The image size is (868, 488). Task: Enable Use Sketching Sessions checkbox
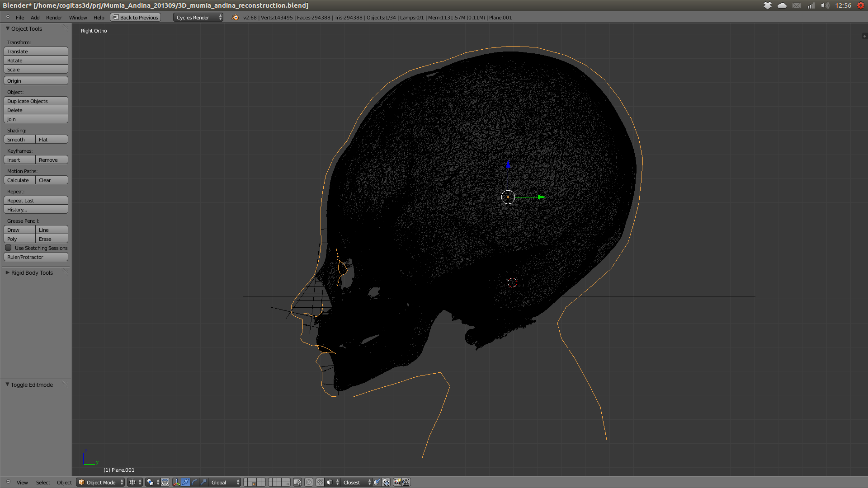point(9,248)
